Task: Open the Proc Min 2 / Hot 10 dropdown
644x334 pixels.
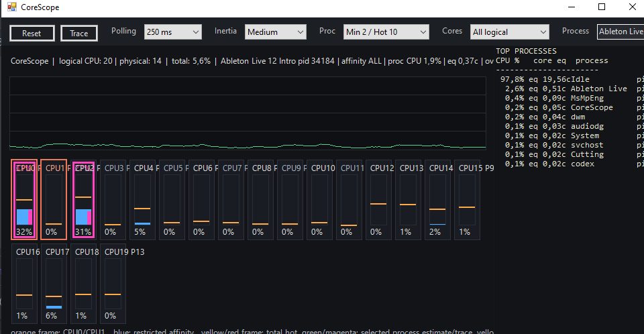Action: (x=386, y=32)
